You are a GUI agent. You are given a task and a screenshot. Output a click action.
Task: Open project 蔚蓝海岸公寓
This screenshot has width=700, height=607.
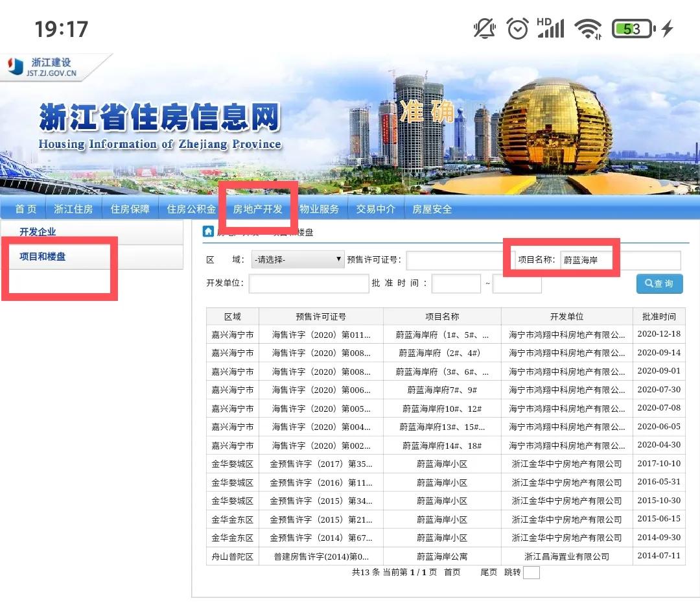coord(442,556)
